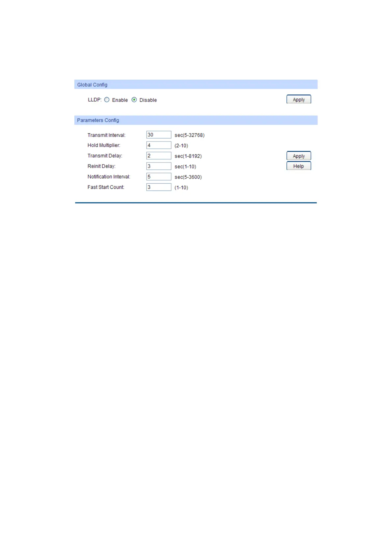
Task: Select the Transmit Delay input field
Action: [x=159, y=156]
